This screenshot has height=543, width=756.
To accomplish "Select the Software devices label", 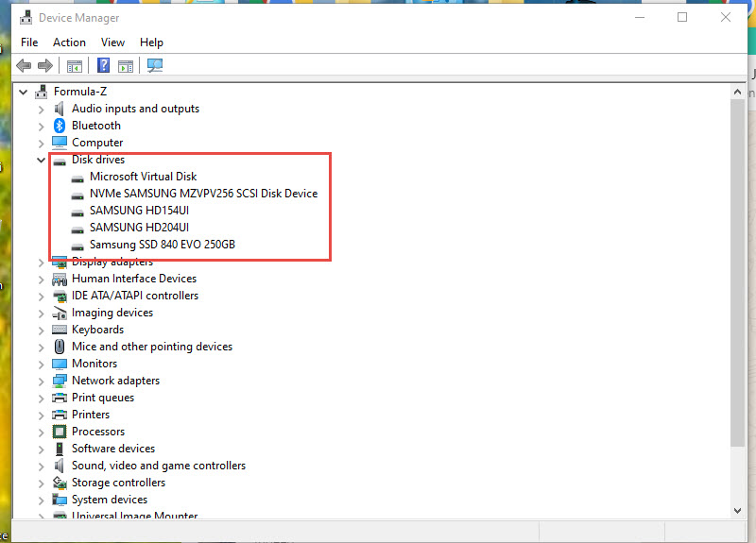I will pos(113,449).
